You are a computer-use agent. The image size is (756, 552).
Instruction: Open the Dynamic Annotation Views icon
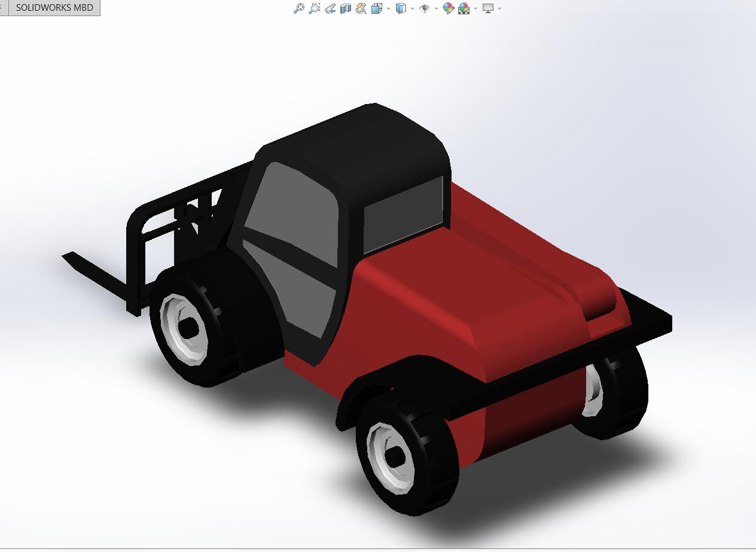pyautogui.click(x=361, y=8)
